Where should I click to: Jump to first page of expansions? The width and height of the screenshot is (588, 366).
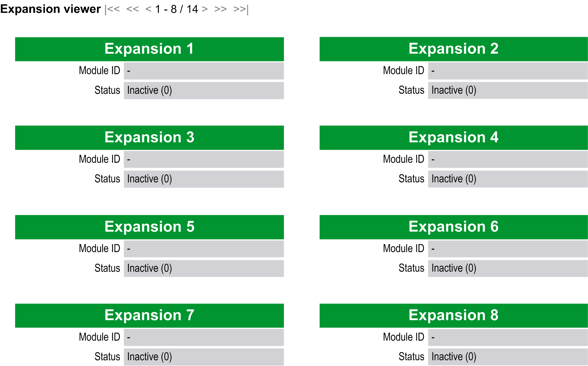click(x=112, y=9)
